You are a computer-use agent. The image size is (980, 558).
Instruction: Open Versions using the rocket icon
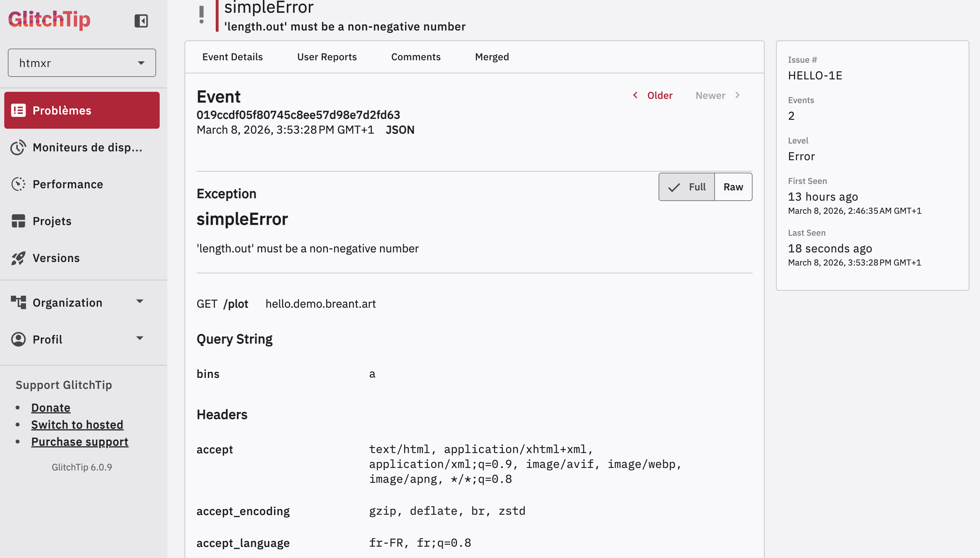pos(18,257)
